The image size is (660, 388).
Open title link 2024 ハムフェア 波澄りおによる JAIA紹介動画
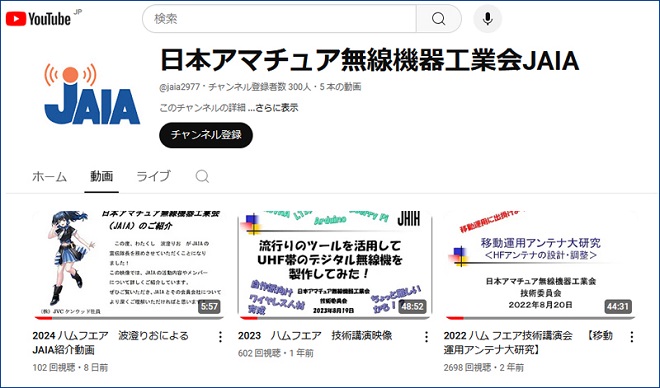110,343
